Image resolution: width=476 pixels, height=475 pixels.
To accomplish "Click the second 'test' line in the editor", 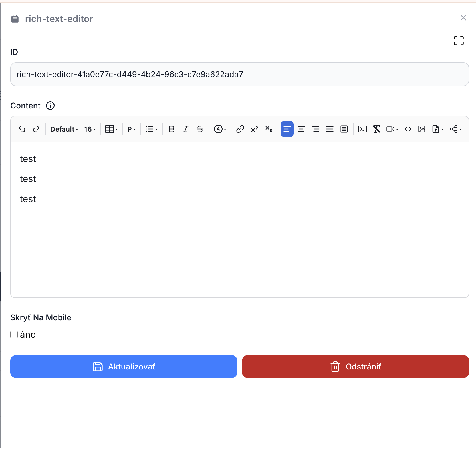I will coord(28,179).
